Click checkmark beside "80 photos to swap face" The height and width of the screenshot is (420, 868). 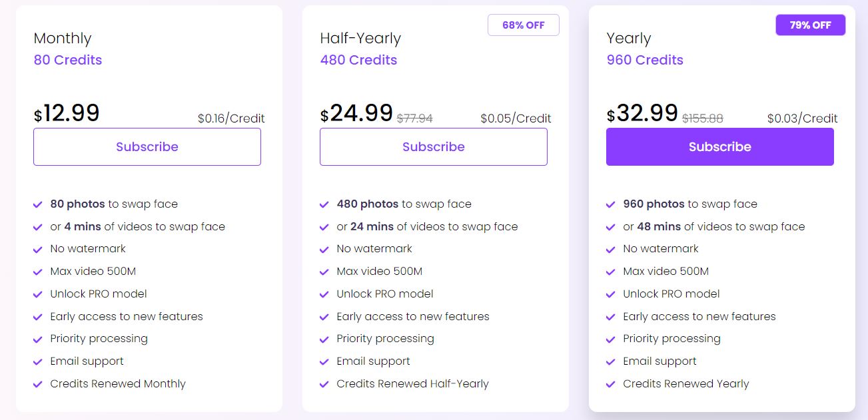[38, 204]
